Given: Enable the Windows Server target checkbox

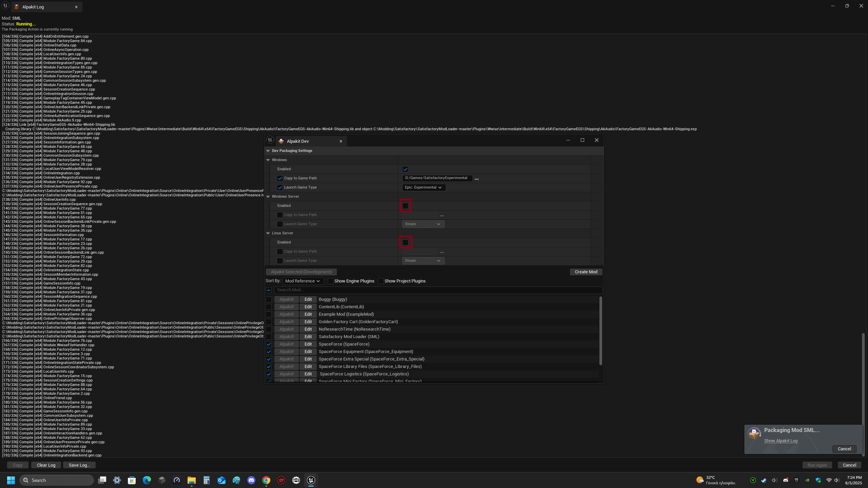Looking at the screenshot, I should [405, 206].
